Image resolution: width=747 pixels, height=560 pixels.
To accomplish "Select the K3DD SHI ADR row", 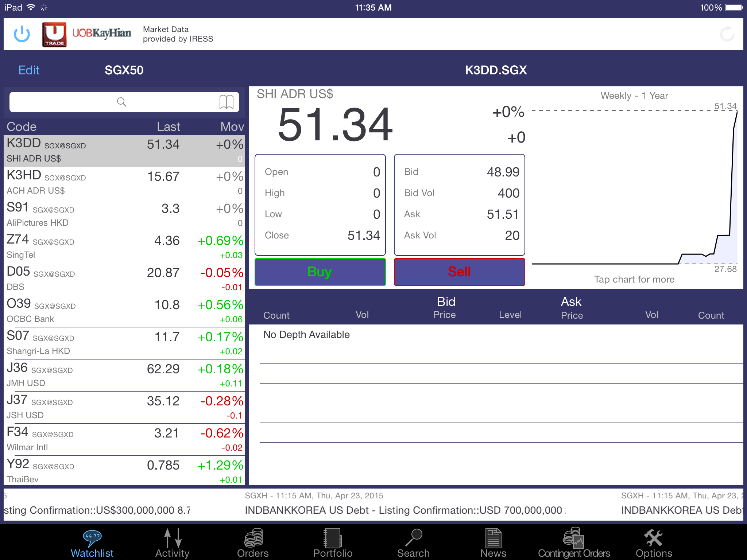I will pos(124,151).
